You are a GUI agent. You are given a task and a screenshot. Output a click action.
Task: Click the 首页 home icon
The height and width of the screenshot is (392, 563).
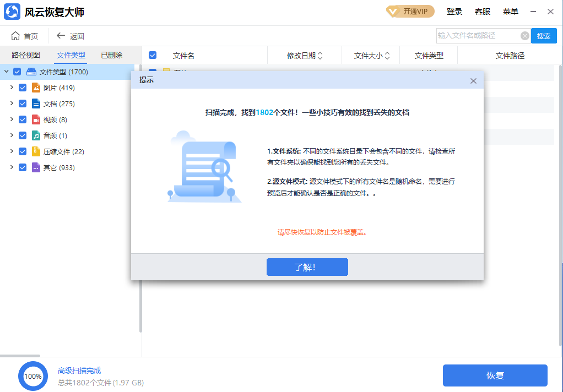pyautogui.click(x=15, y=36)
